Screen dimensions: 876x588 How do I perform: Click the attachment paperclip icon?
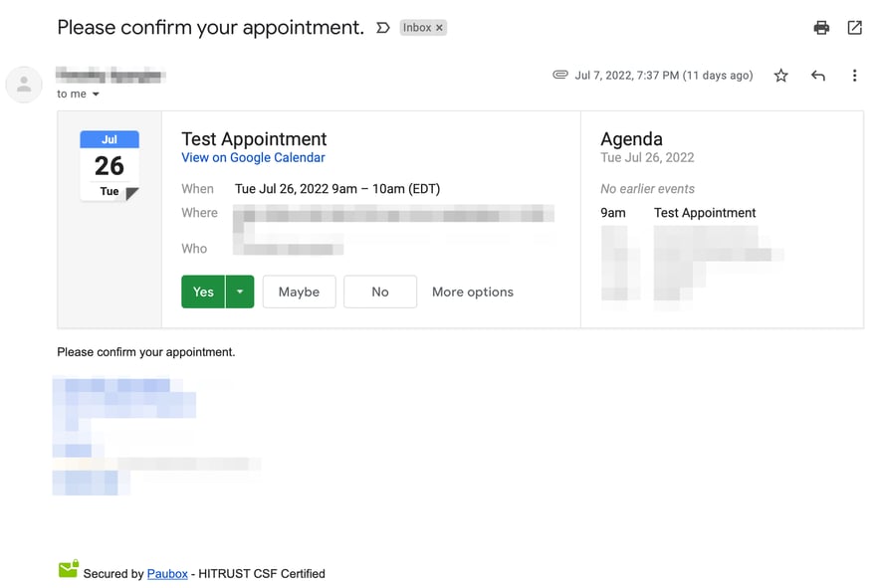tap(560, 75)
